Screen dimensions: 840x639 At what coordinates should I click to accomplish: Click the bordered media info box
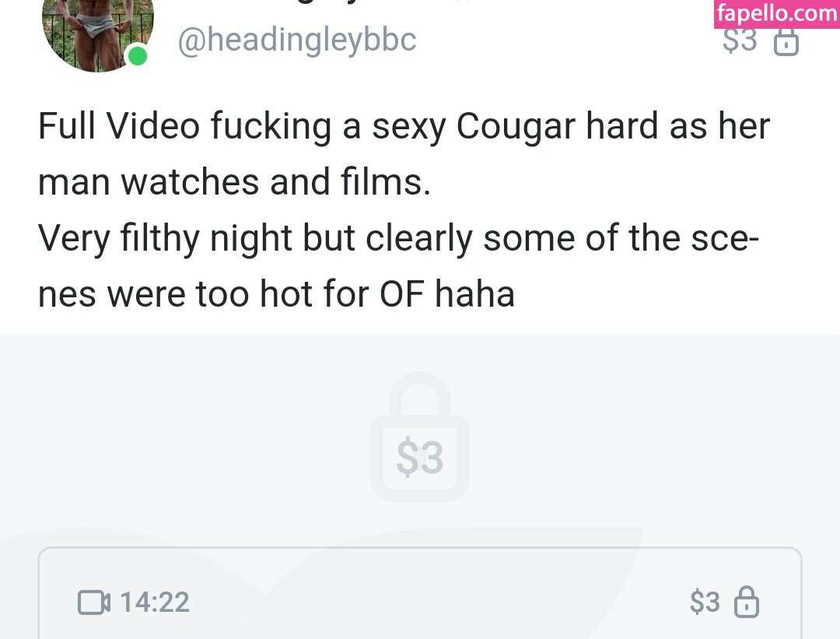click(x=420, y=593)
